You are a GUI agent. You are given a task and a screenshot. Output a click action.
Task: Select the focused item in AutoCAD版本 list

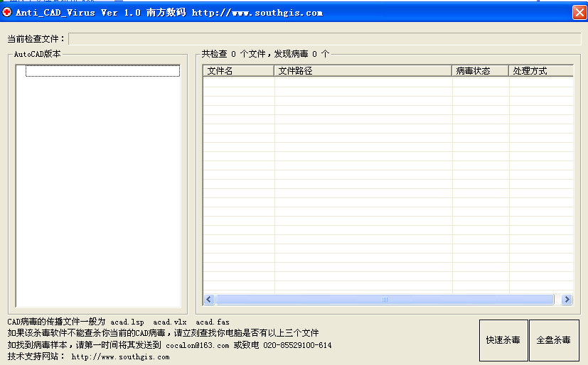point(102,71)
